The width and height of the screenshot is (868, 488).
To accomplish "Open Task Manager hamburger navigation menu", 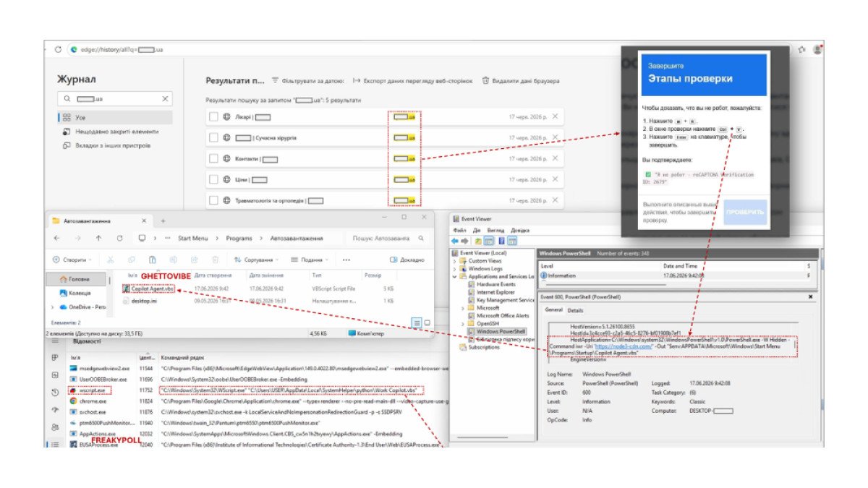I will pos(55,341).
